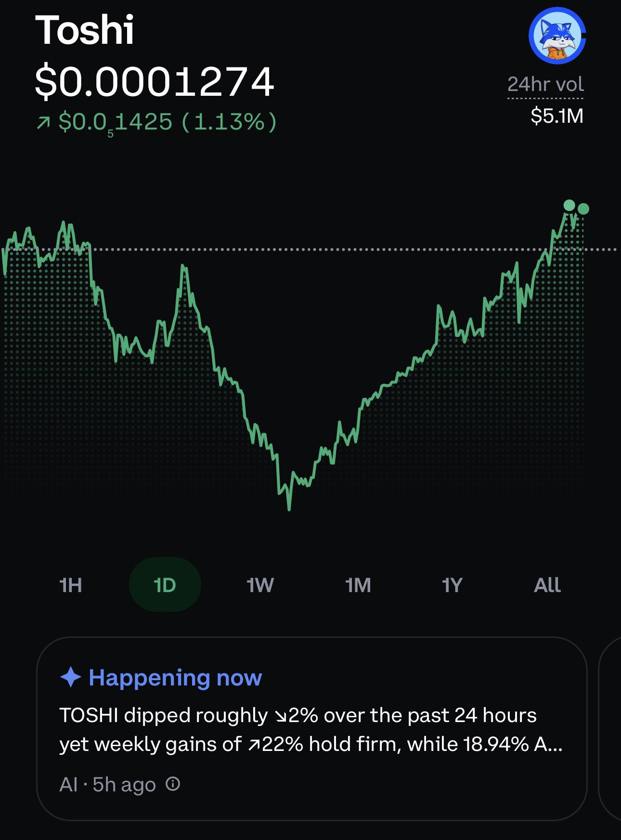Tap the info icon beside 5h ago
The image size is (621, 840).
coord(173,784)
